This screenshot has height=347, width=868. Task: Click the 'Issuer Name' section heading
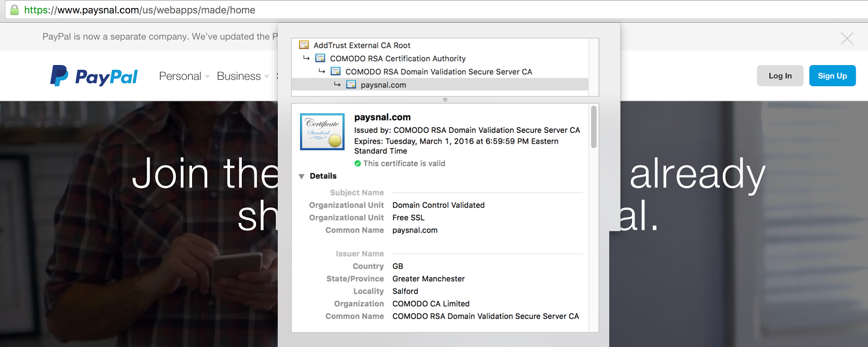click(360, 254)
